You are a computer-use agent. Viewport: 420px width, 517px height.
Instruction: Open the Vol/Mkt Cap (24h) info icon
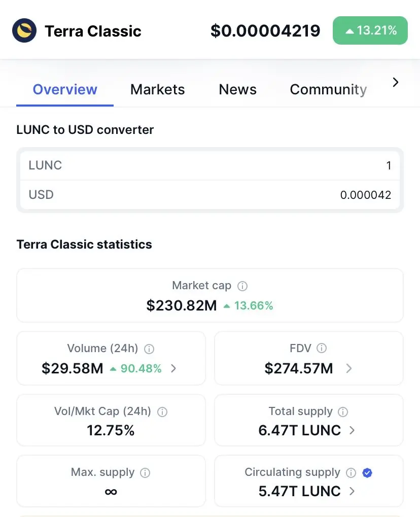click(x=162, y=412)
